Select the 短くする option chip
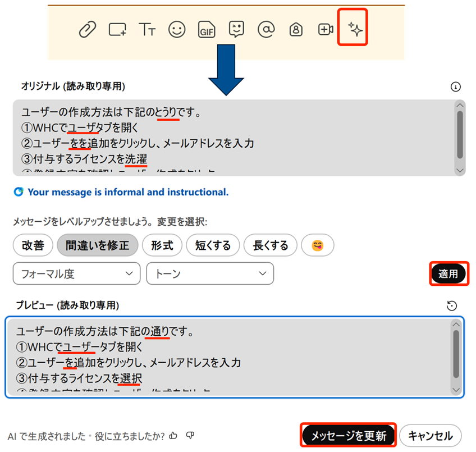 (x=213, y=245)
